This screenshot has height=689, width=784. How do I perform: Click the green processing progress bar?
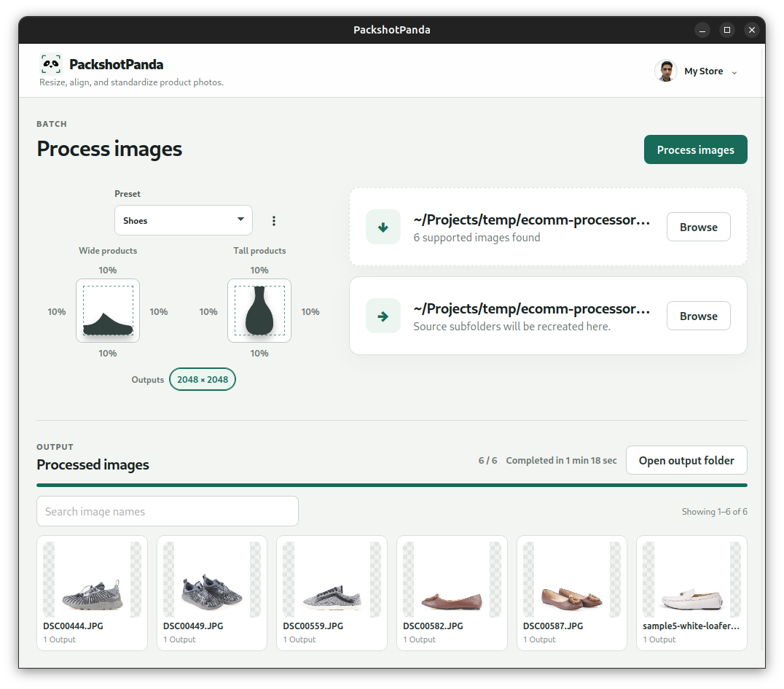click(392, 485)
